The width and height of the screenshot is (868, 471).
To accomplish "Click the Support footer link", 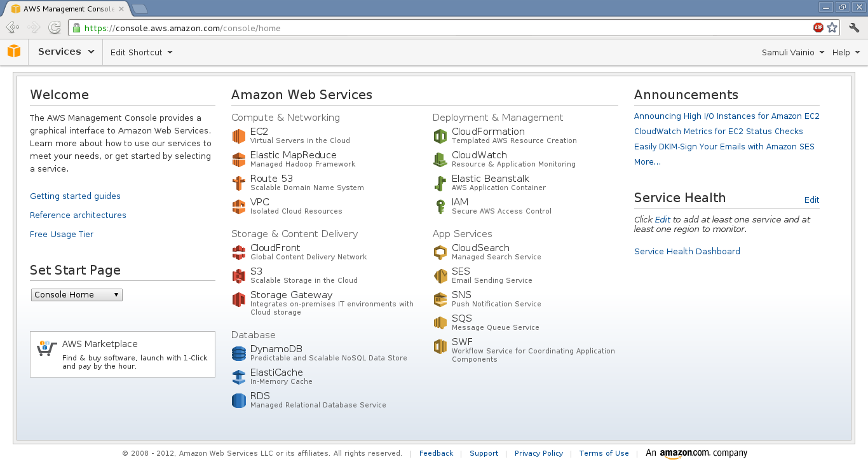I will click(484, 453).
